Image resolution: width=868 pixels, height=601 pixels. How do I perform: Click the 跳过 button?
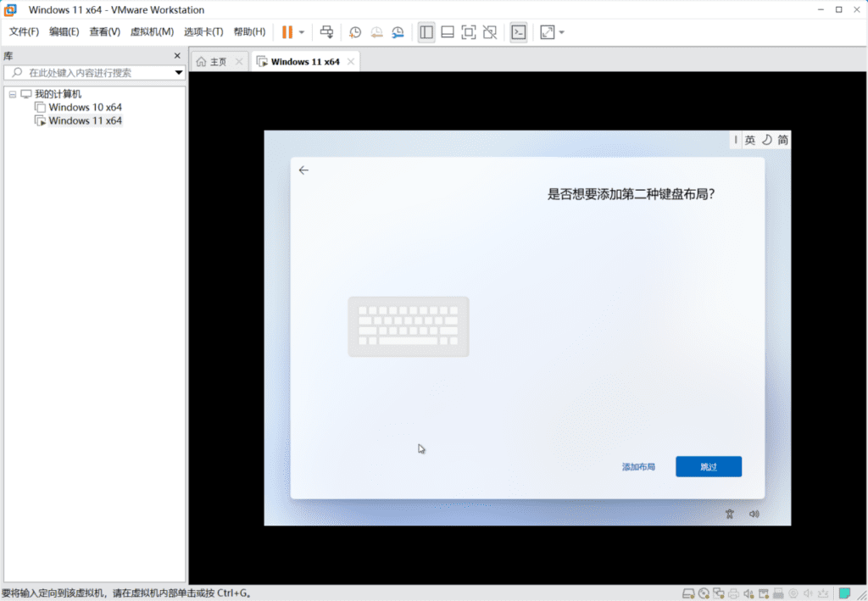tap(708, 466)
